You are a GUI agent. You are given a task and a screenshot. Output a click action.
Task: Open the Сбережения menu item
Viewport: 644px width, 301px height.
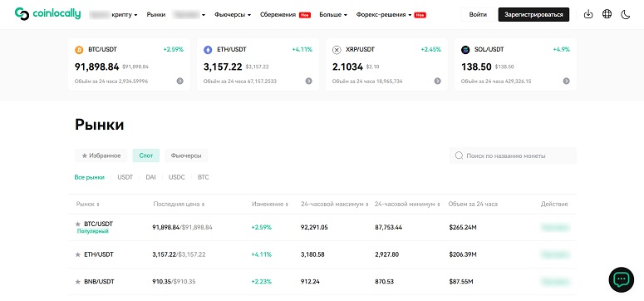click(278, 14)
